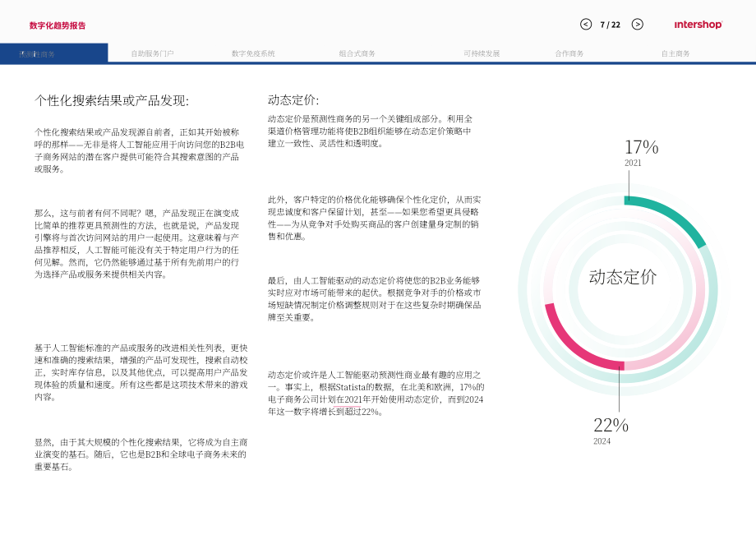Open the 自助服务门户 tab
The image size is (756, 535).
pyautogui.click(x=152, y=53)
